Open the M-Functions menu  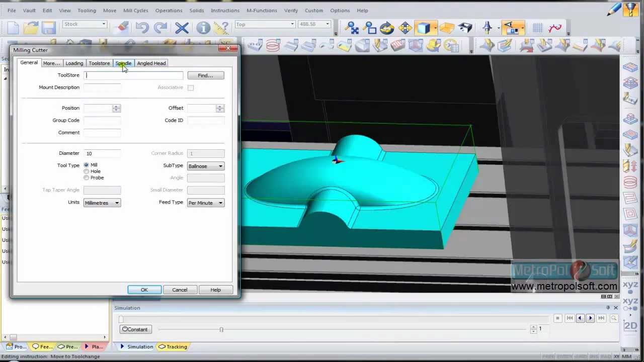point(262,10)
